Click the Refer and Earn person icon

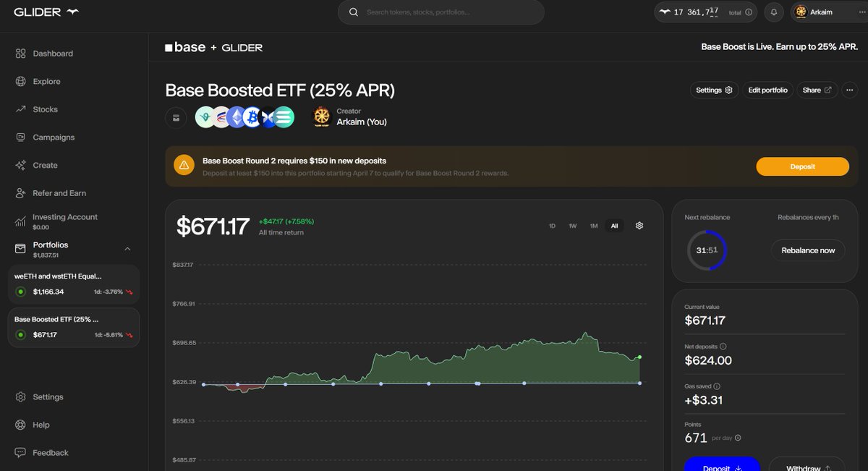[x=20, y=193]
